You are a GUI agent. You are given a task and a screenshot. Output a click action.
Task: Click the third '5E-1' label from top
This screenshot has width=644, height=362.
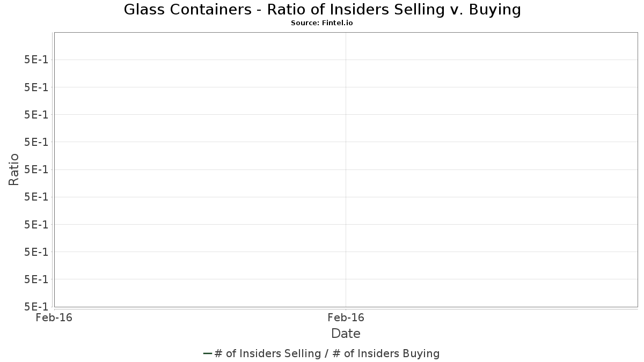tap(36, 114)
